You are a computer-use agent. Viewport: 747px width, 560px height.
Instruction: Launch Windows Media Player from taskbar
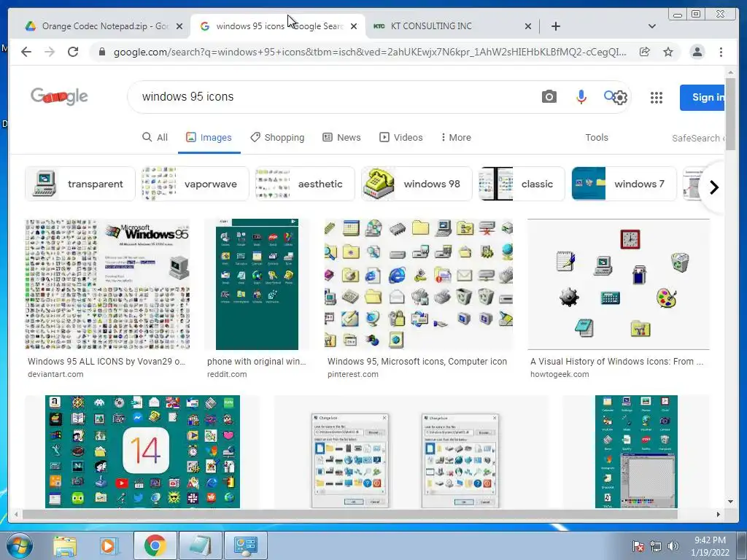pos(109,545)
